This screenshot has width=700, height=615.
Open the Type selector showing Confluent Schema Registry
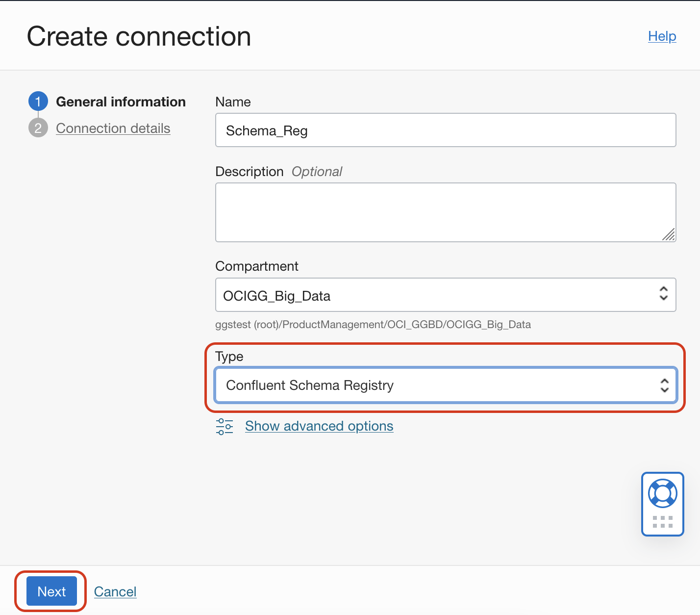tap(445, 385)
